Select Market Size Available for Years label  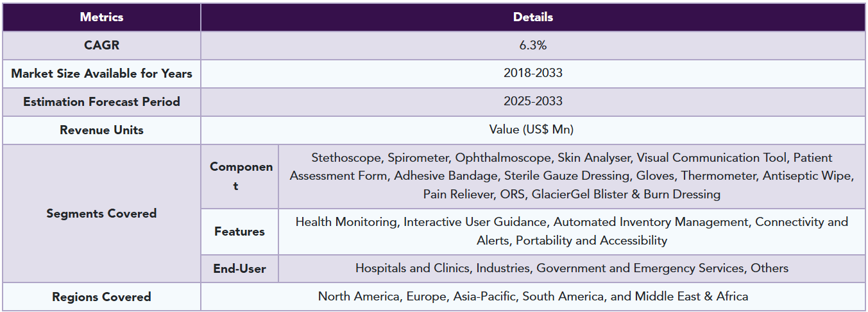pos(101,73)
